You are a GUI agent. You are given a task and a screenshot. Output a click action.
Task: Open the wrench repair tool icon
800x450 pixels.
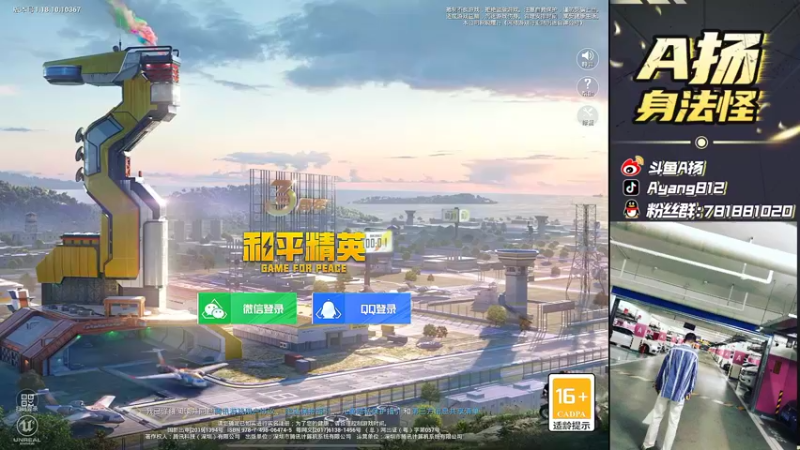pos(587,115)
